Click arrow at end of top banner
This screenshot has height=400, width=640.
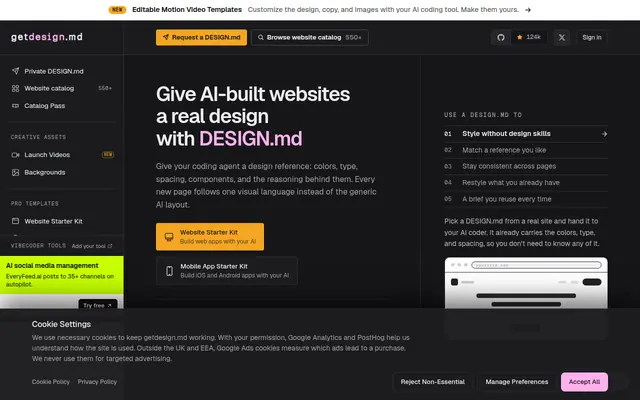click(x=528, y=10)
